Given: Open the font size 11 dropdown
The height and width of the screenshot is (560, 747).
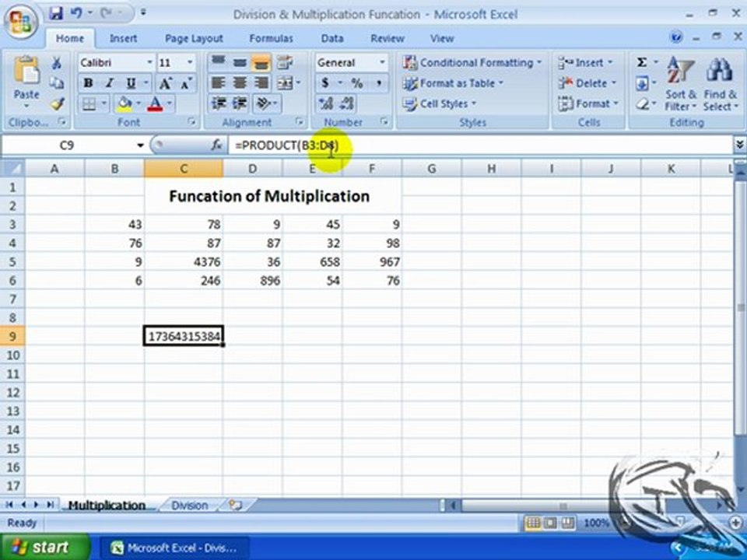Looking at the screenshot, I should coord(190,62).
